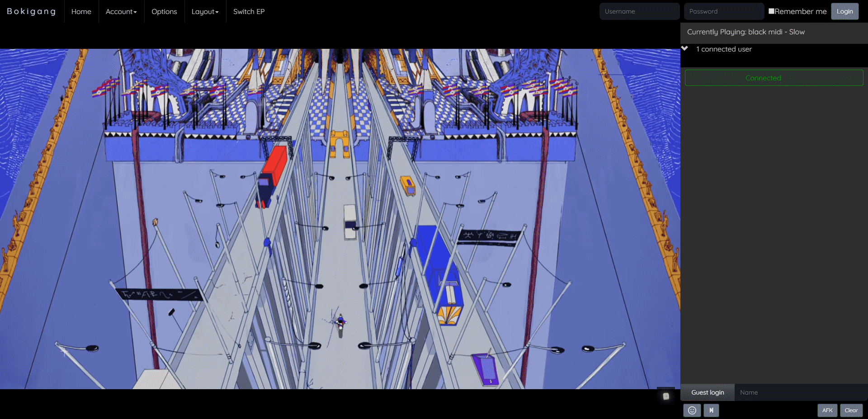Select Home in the navigation bar
The image size is (868, 419).
pos(81,12)
